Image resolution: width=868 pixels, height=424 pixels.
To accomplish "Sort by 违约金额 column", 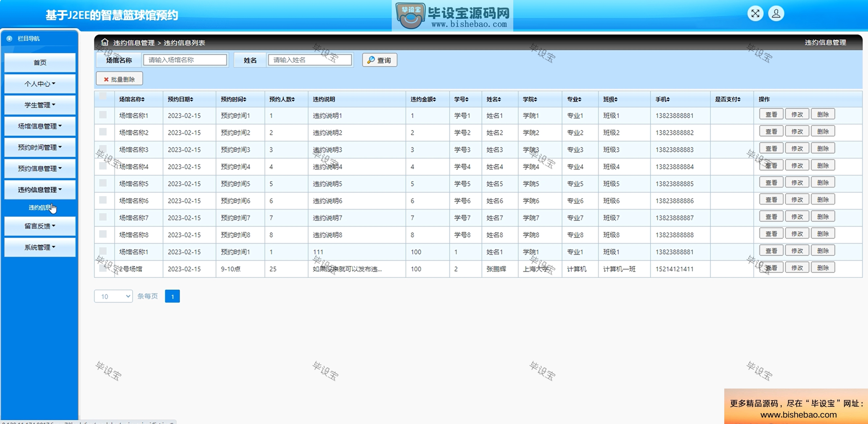I will click(x=423, y=99).
